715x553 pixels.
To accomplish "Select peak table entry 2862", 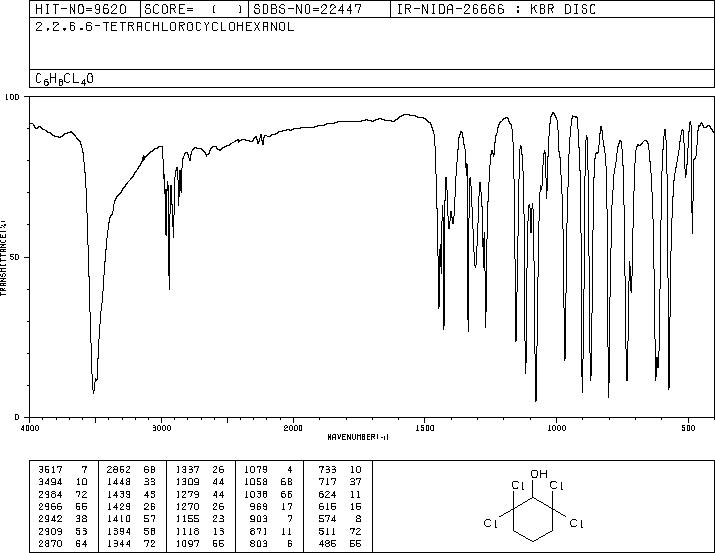I will (119, 469).
